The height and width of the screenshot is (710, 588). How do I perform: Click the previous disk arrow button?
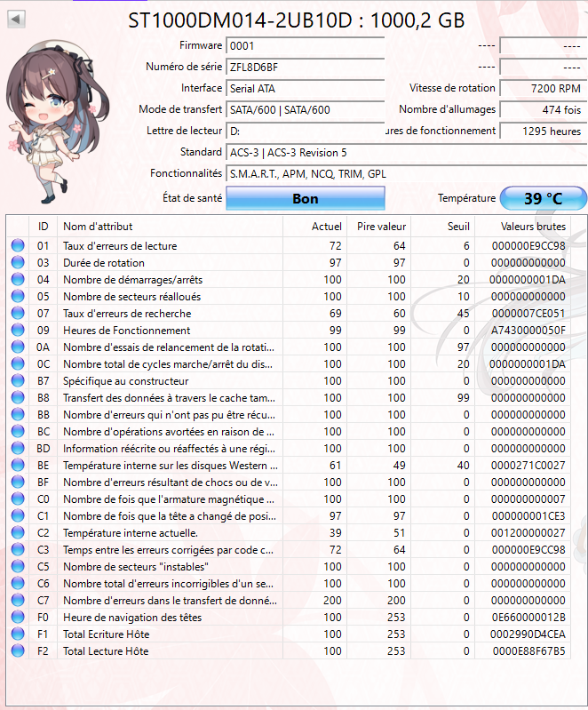tap(17, 20)
